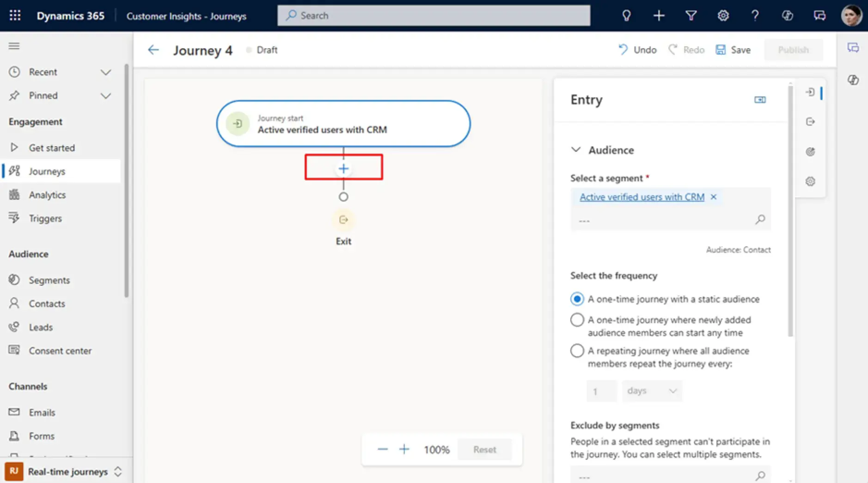Zoom in the canvas with plus

point(404,449)
